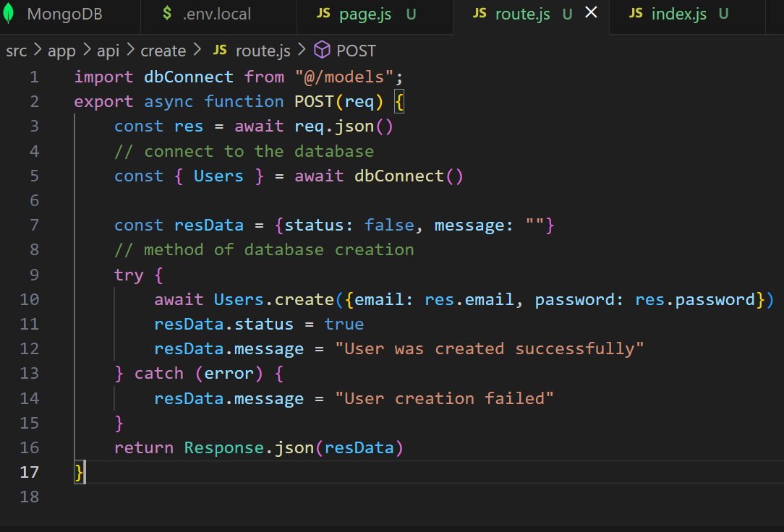Switch to the MongoDB tab

click(x=65, y=13)
